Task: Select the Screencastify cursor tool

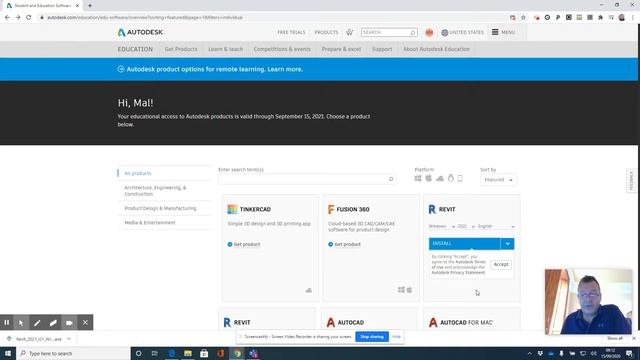Action: 21,322
